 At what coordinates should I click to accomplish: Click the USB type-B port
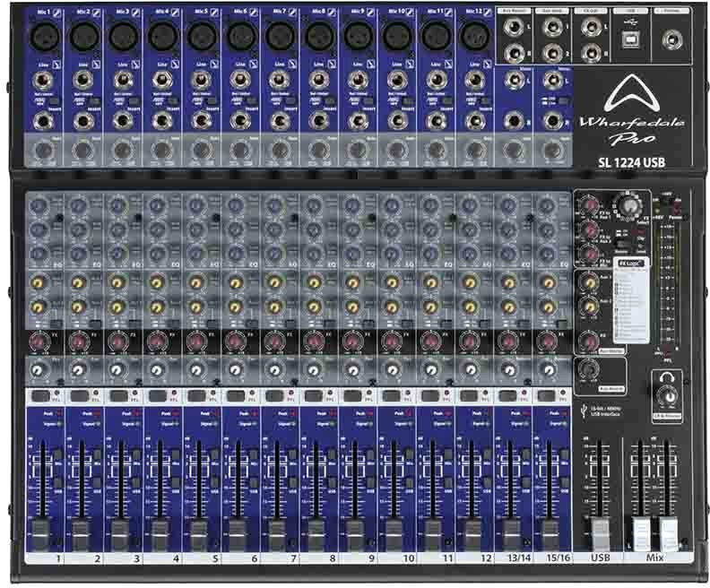pyautogui.click(x=631, y=40)
